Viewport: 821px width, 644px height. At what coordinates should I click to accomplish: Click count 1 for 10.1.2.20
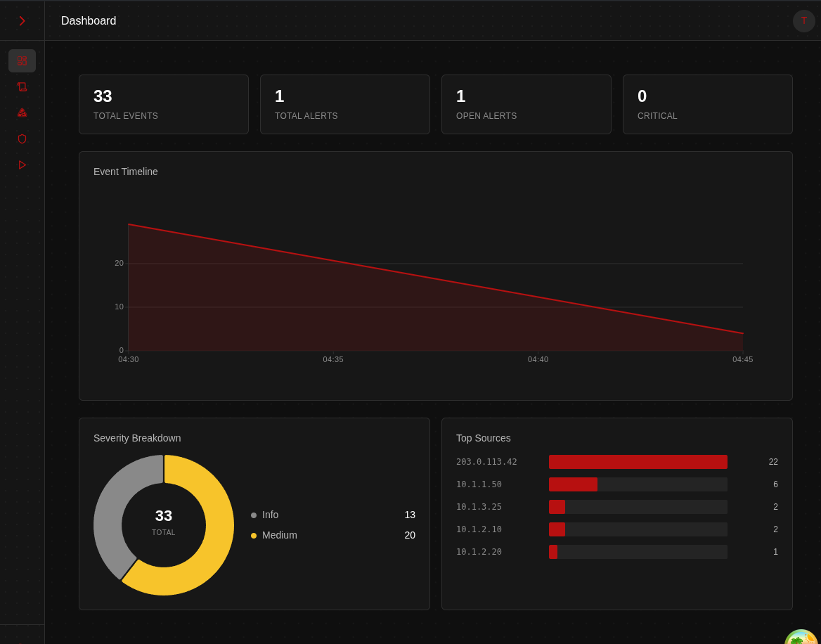pyautogui.click(x=775, y=552)
